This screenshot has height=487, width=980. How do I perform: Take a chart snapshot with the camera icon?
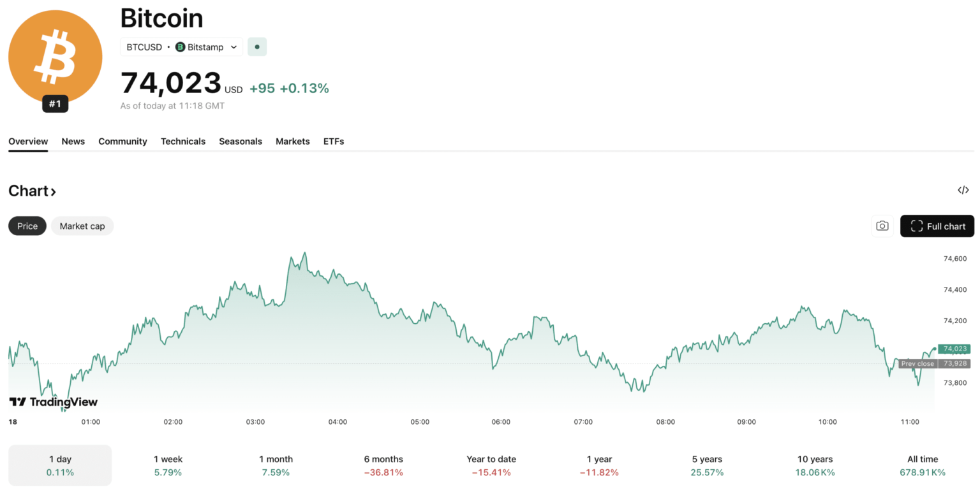pos(882,226)
